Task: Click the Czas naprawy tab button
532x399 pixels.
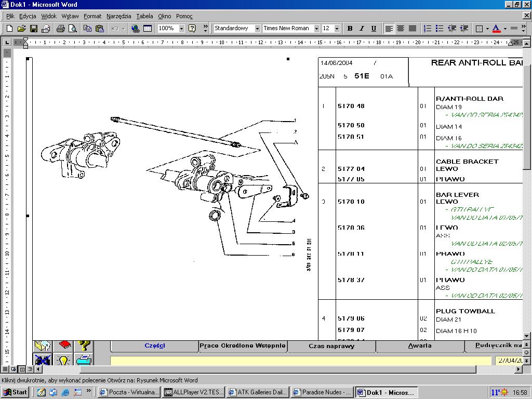Action: [331, 346]
